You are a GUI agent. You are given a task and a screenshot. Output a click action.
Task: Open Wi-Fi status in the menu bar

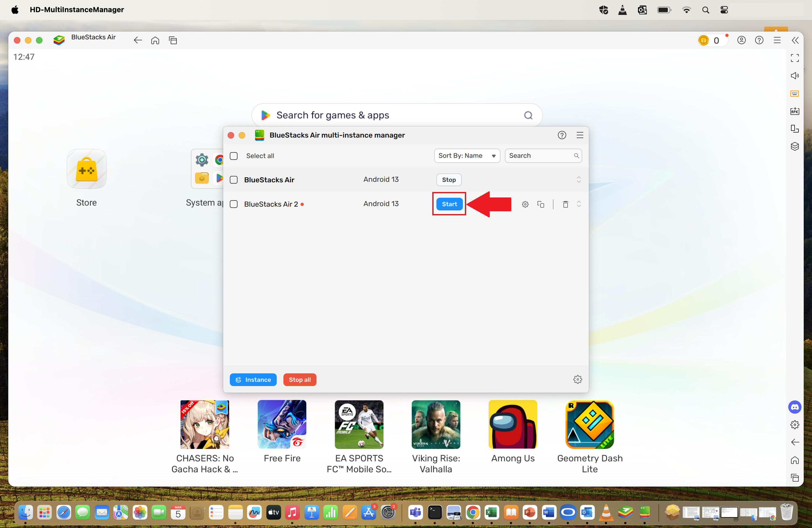click(x=686, y=10)
